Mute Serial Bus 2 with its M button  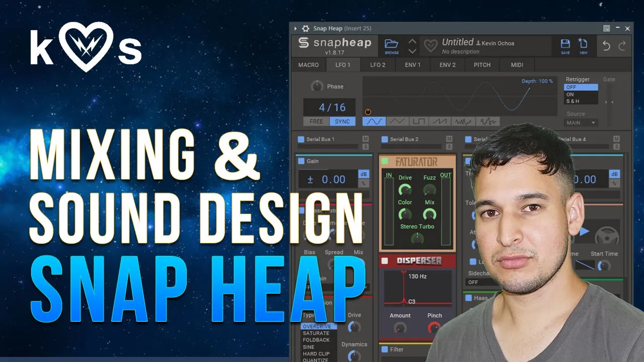tap(449, 139)
